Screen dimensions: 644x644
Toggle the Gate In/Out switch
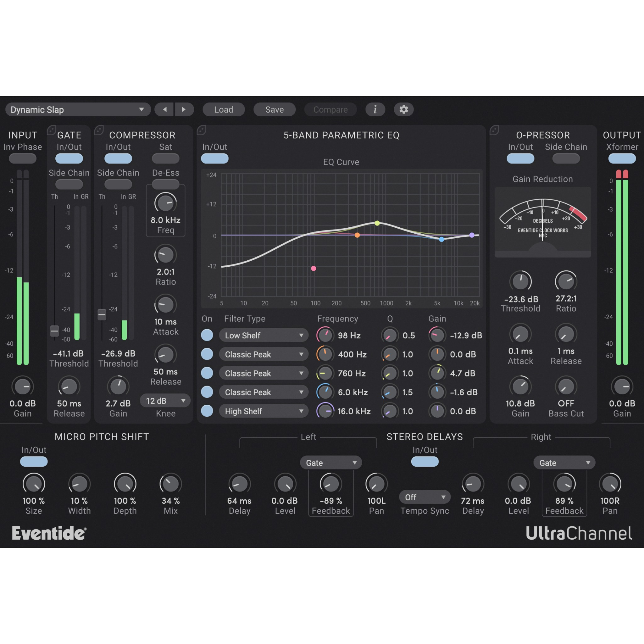pyautogui.click(x=69, y=159)
